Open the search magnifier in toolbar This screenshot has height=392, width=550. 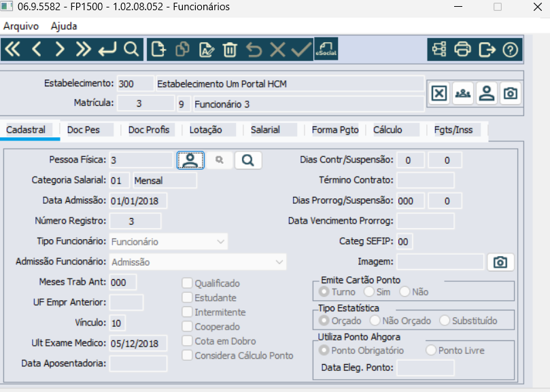131,49
